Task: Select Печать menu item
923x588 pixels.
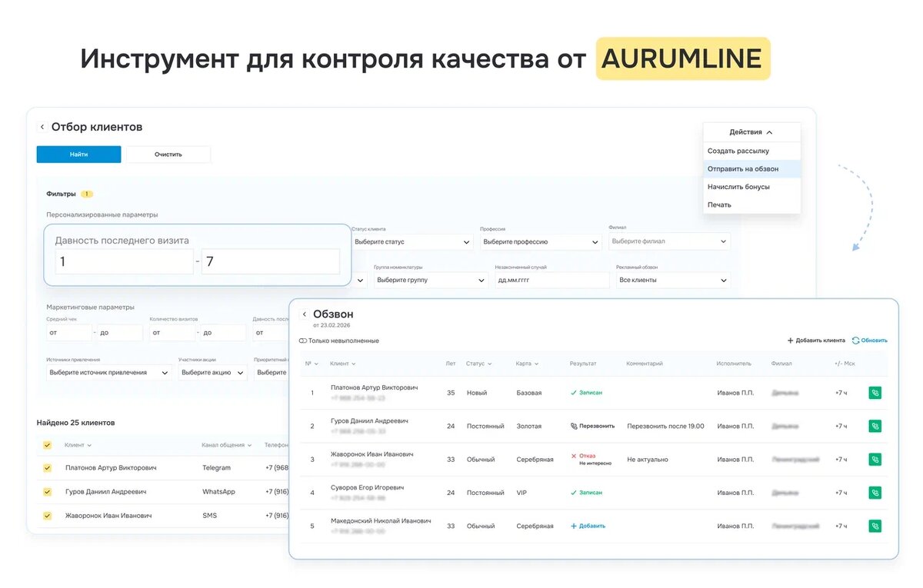Action: point(751,204)
